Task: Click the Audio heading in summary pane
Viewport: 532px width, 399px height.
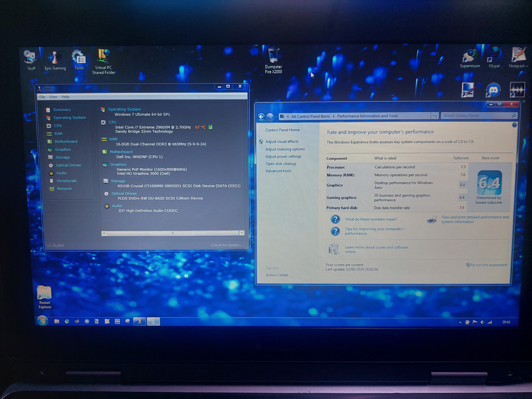Action: pyautogui.click(x=117, y=206)
